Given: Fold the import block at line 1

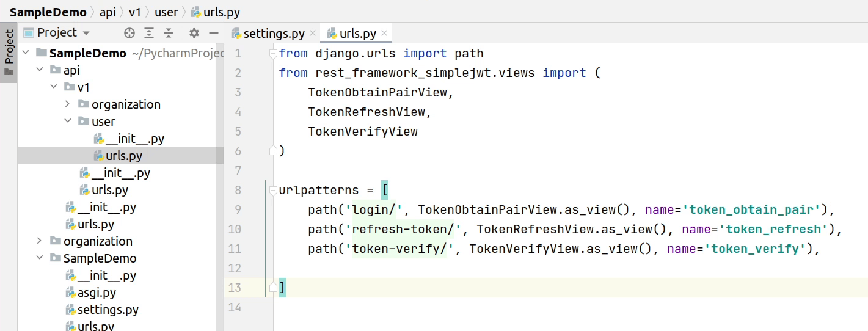Looking at the screenshot, I should pyautogui.click(x=274, y=54).
